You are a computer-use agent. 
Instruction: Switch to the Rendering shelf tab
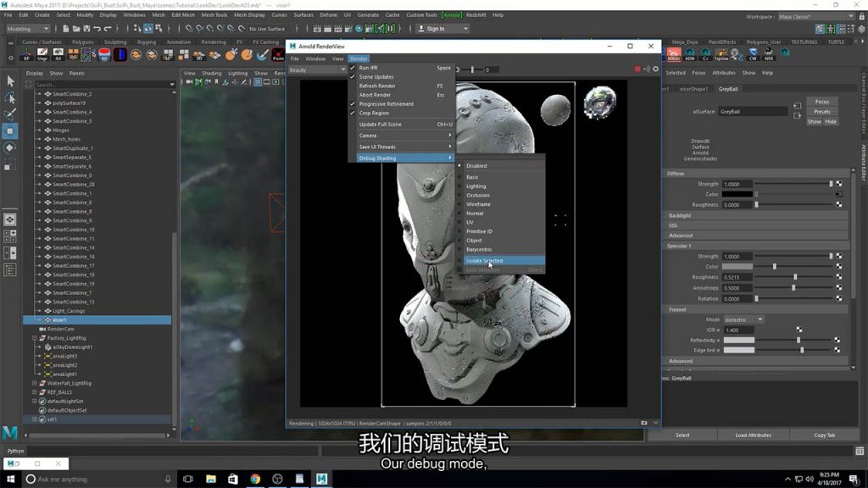click(214, 42)
